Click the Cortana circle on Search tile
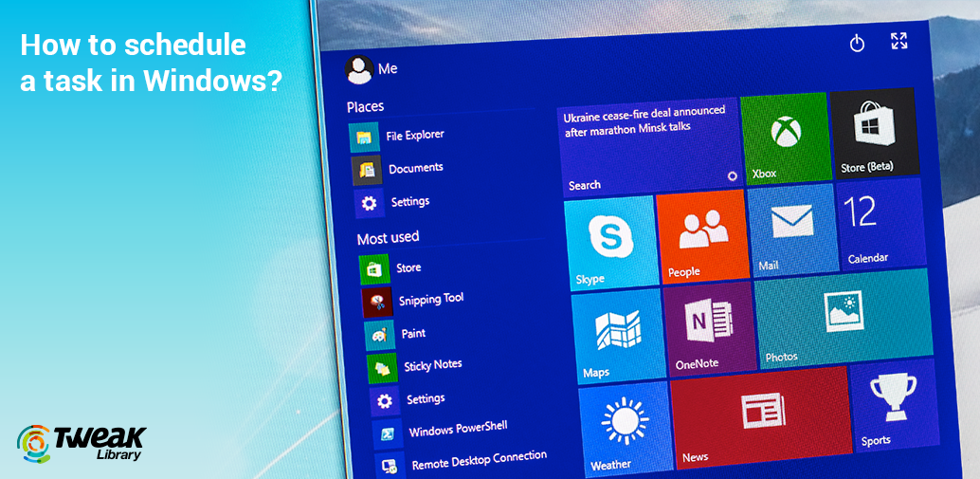 coord(733,176)
